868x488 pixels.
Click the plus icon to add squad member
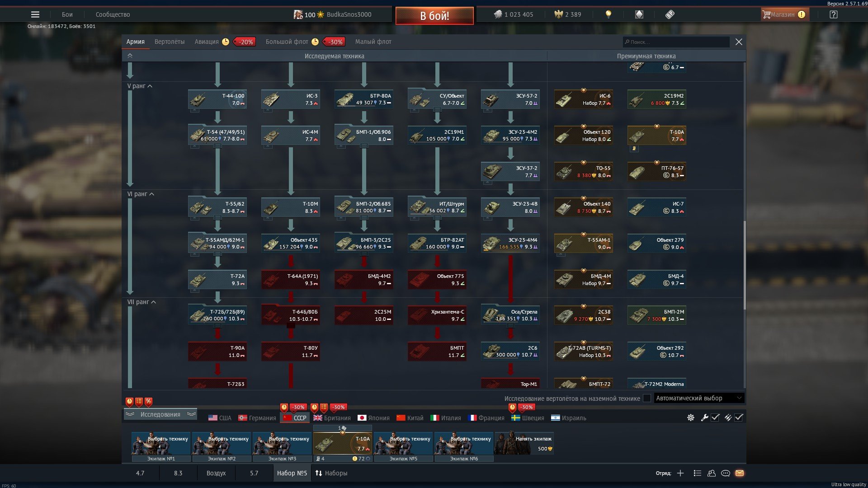click(680, 473)
